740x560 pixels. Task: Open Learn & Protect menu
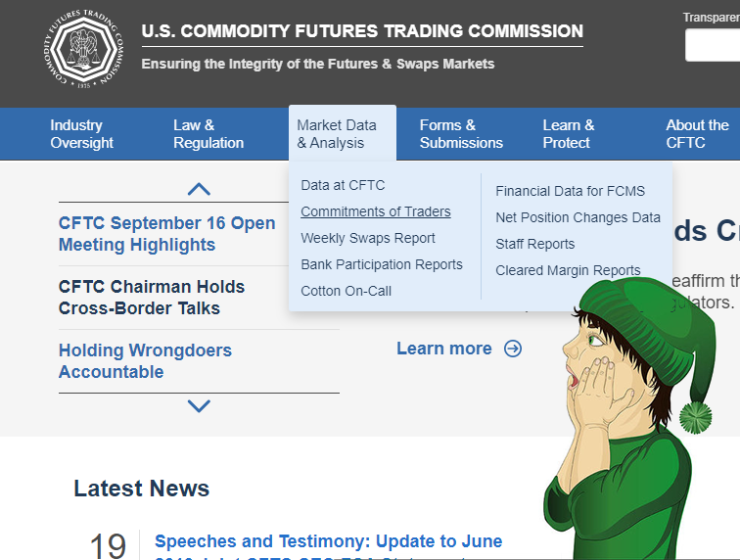[x=568, y=133]
